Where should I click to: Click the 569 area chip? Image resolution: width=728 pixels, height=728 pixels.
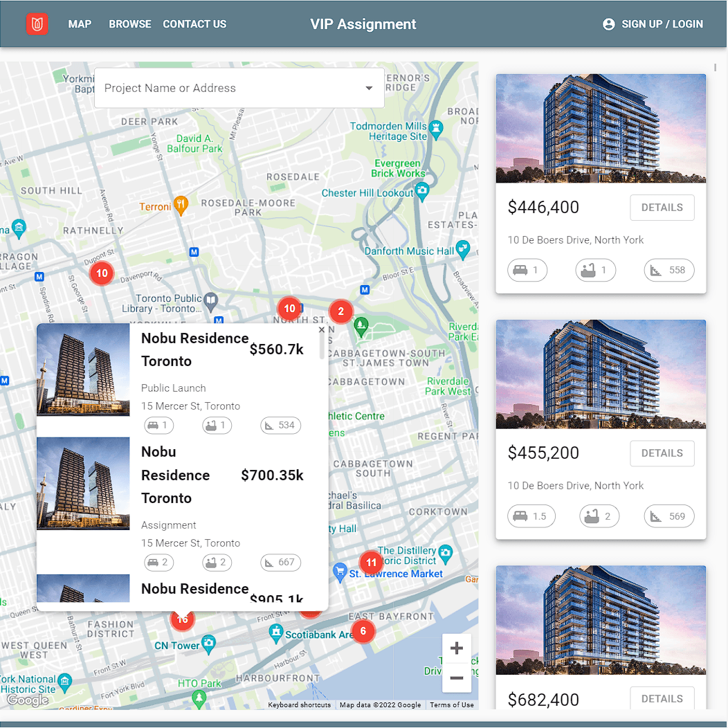point(668,516)
